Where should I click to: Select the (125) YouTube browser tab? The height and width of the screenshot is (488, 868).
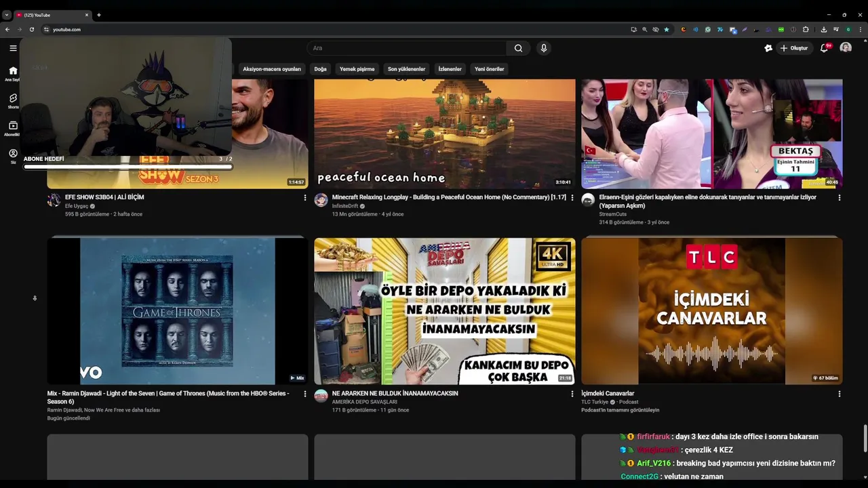[x=53, y=15]
